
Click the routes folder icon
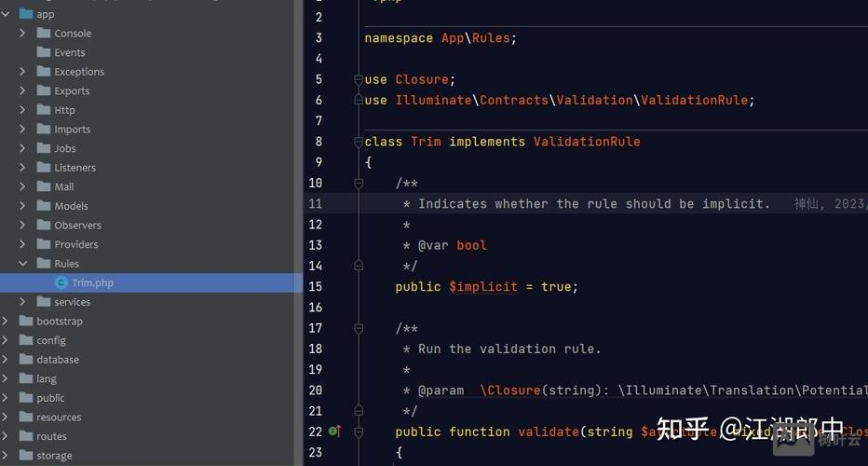tap(26, 436)
